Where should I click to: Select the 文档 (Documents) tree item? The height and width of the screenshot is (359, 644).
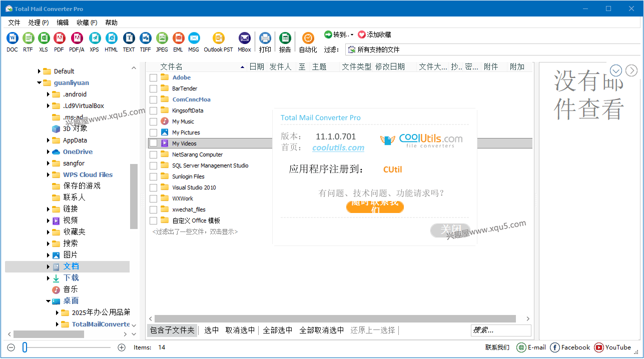[67, 266]
